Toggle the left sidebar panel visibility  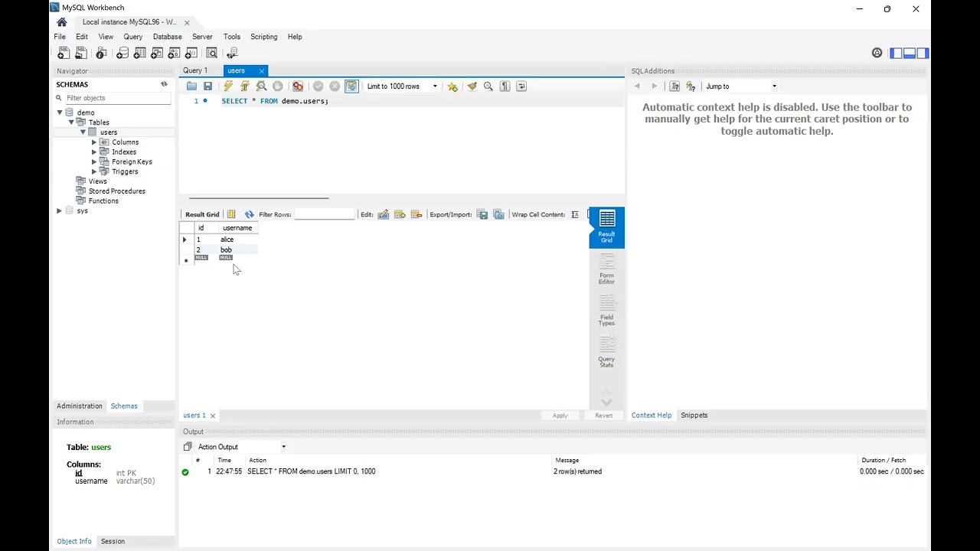click(x=896, y=53)
